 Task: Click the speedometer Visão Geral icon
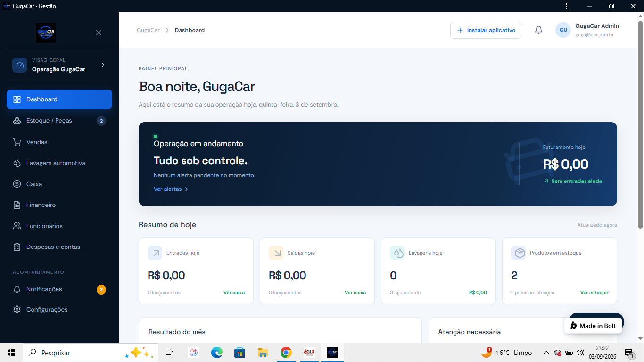[x=20, y=65]
